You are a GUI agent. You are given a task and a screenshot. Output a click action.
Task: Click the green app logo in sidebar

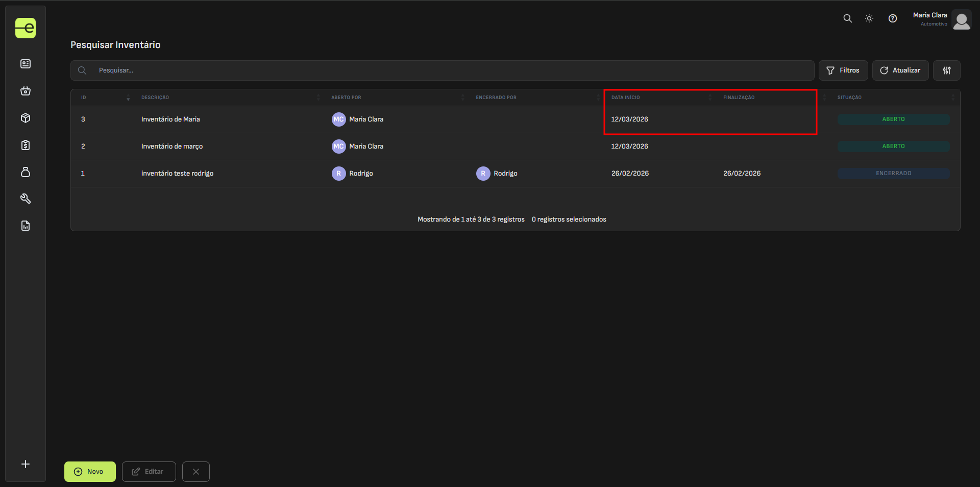pyautogui.click(x=26, y=28)
